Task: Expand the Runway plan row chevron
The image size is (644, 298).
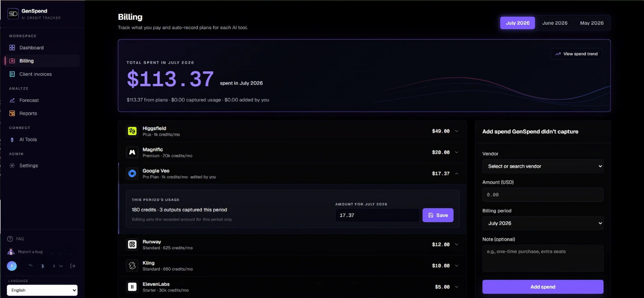Action: 456,244
